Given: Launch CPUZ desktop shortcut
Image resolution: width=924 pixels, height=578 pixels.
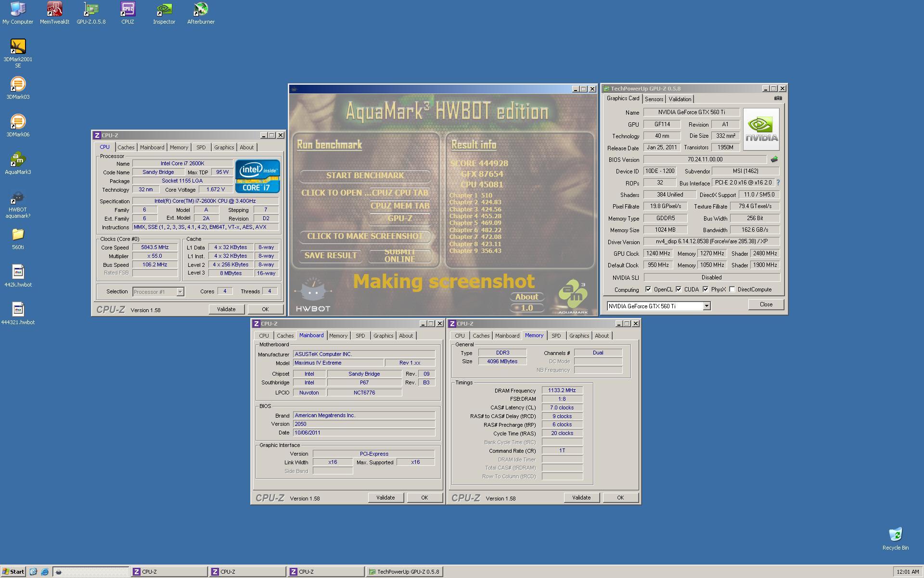Looking at the screenshot, I should coord(128,13).
